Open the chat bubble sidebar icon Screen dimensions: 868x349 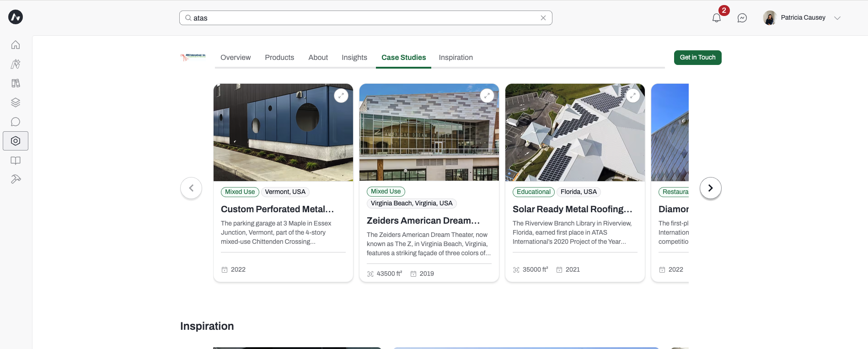coord(16,122)
